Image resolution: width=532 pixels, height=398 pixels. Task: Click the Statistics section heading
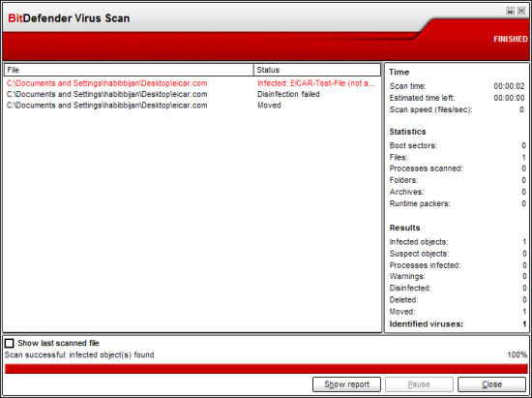pos(407,132)
